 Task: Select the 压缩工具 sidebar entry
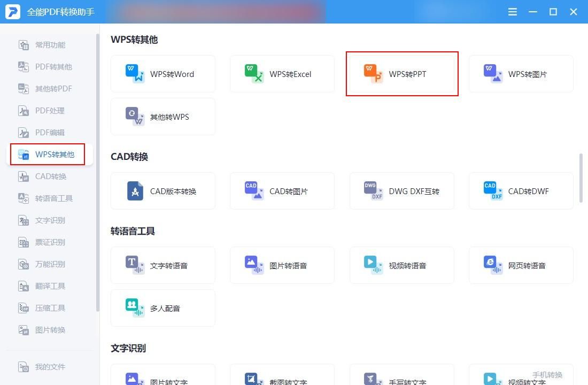pos(47,308)
